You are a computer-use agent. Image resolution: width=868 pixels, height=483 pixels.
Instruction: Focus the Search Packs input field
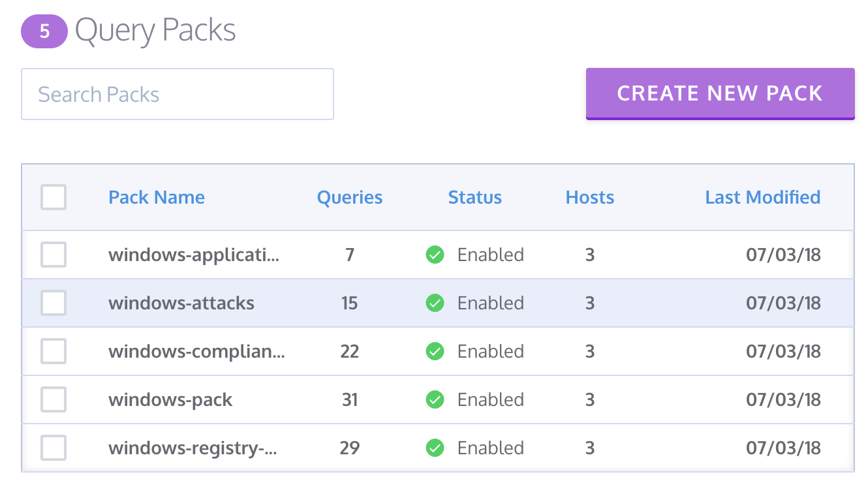pos(178,94)
